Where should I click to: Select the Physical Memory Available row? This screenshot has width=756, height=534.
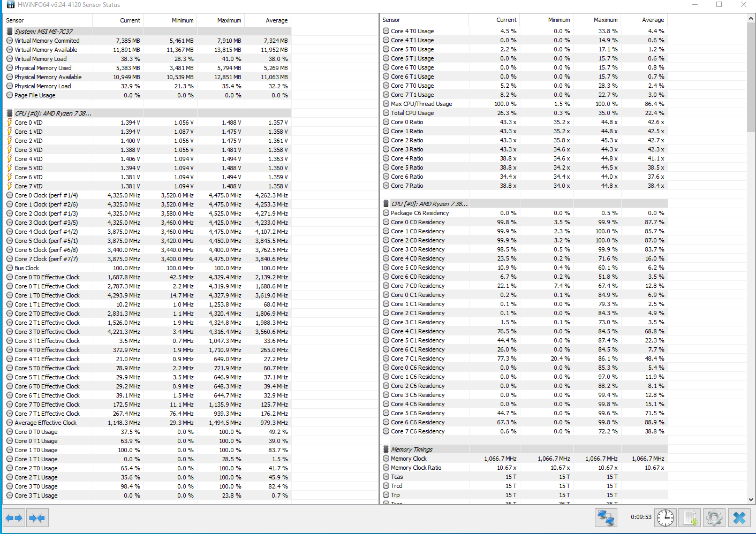(148, 77)
